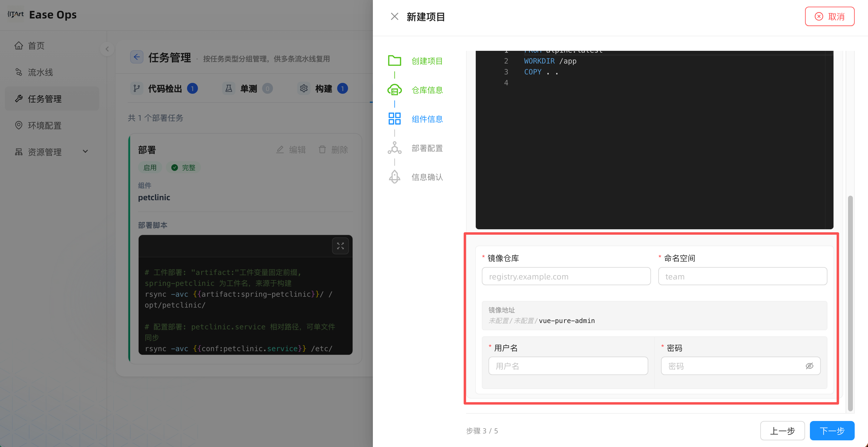Focus the 密码 input field

(x=741, y=366)
